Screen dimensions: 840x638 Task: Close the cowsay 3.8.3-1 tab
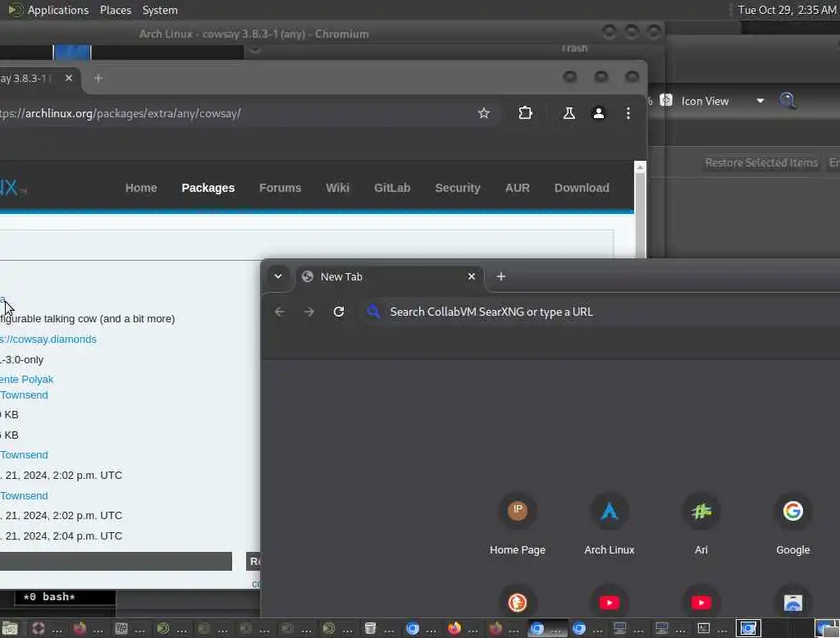(x=69, y=78)
